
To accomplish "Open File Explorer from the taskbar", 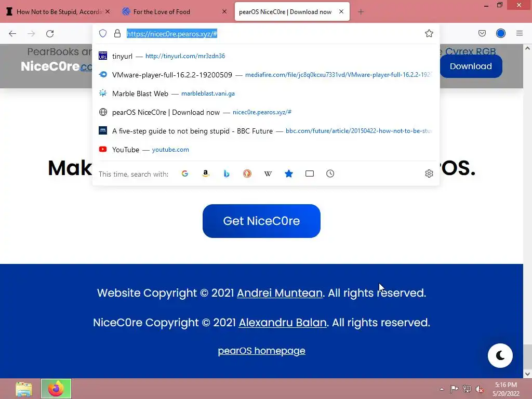I will [x=24, y=389].
